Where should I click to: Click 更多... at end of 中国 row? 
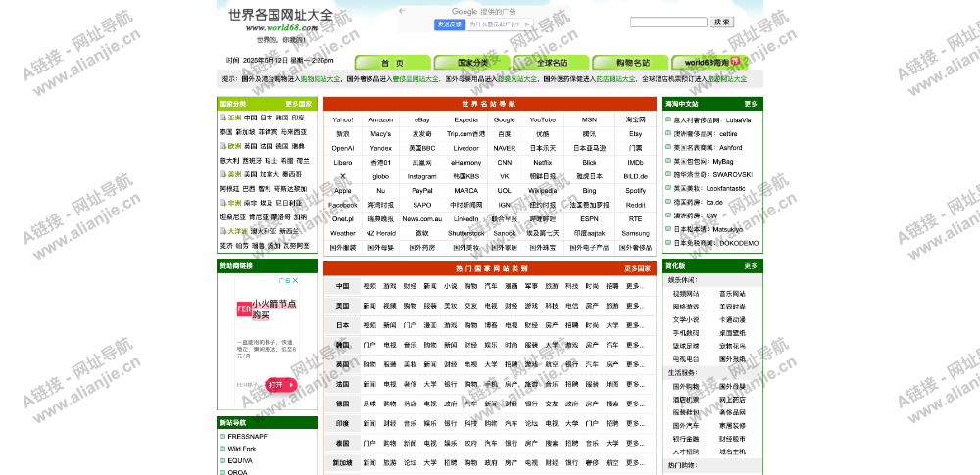(634, 286)
